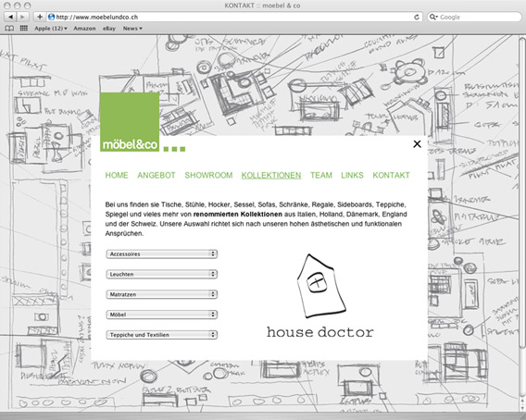Go back with Safari's back arrow

10,17
